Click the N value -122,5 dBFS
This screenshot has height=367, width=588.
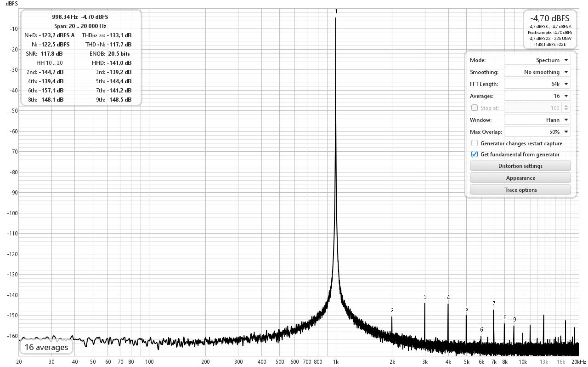pyautogui.click(x=54, y=45)
